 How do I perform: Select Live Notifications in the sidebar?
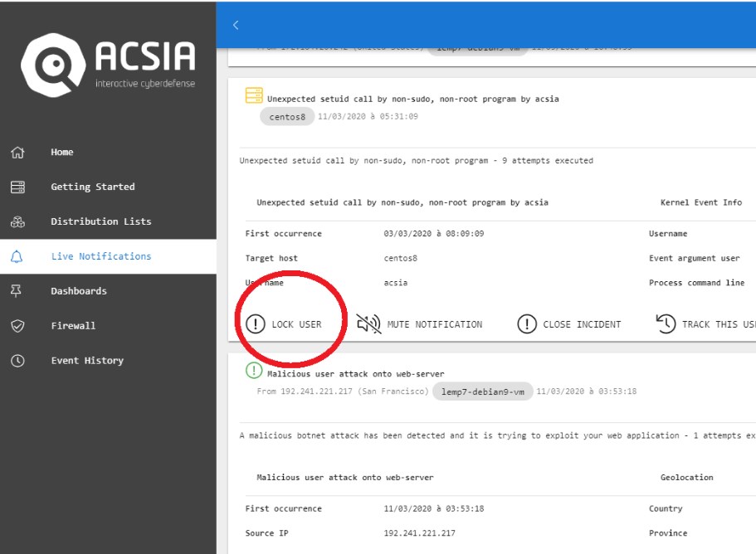pos(108,256)
